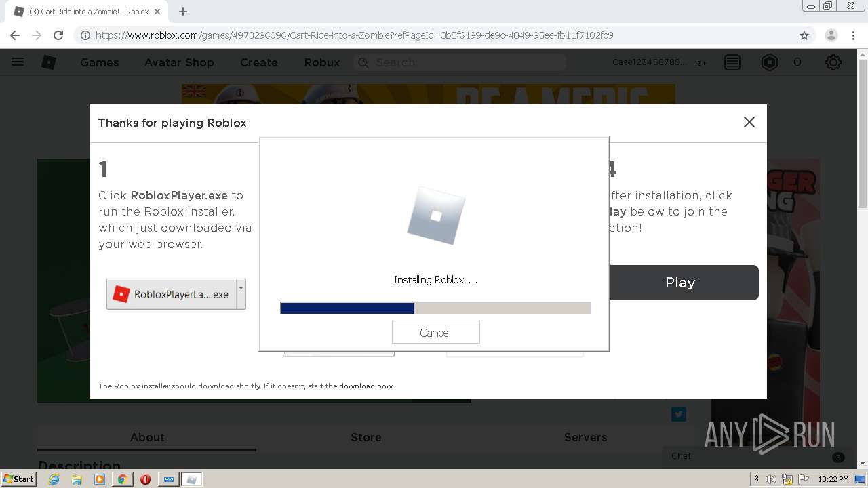Switch to the Store tab

(x=366, y=437)
